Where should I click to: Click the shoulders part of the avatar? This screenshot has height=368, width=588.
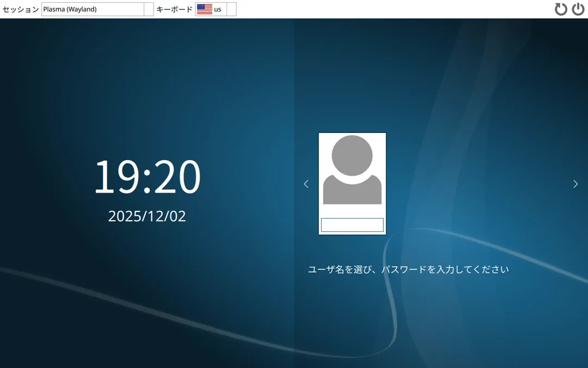pos(352,194)
